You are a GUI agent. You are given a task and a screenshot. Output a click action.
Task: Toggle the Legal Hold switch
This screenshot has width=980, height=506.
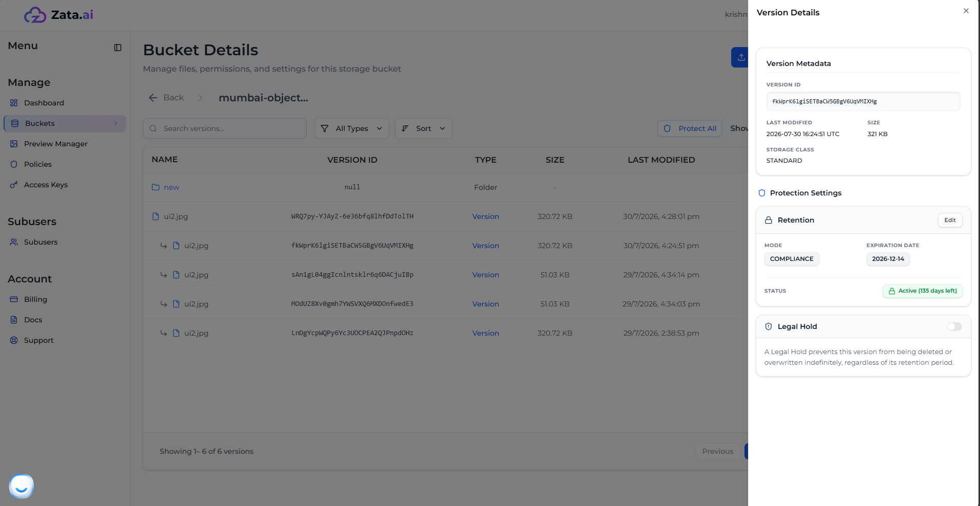[x=954, y=326]
